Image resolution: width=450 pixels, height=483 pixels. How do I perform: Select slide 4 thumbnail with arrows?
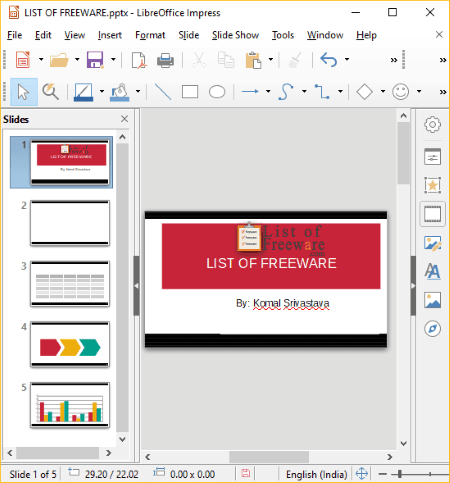coord(70,344)
